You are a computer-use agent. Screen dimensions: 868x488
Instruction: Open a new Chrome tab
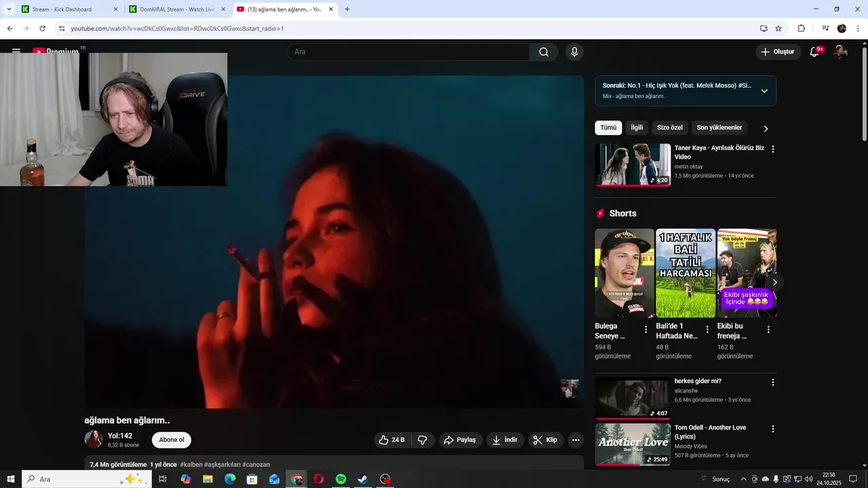(347, 9)
